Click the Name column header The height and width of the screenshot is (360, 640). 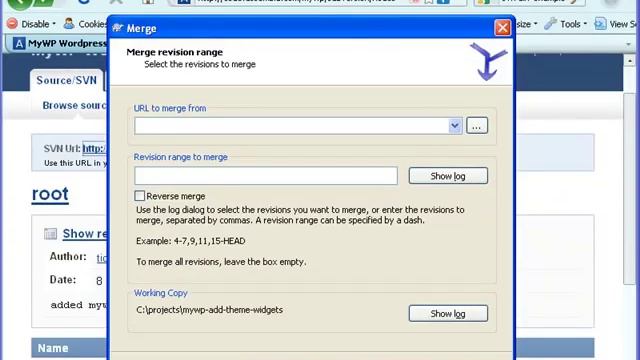click(x=53, y=348)
